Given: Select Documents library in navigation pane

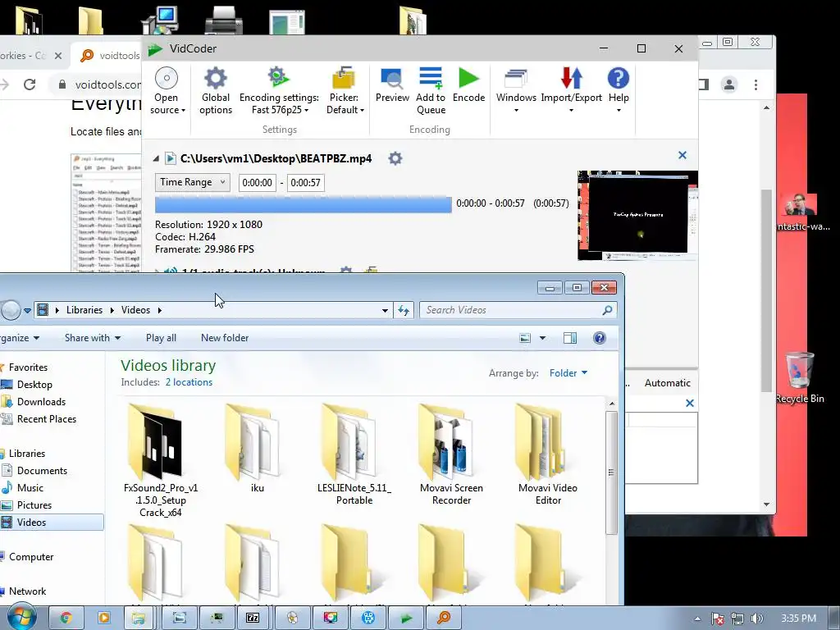Looking at the screenshot, I should point(42,471).
